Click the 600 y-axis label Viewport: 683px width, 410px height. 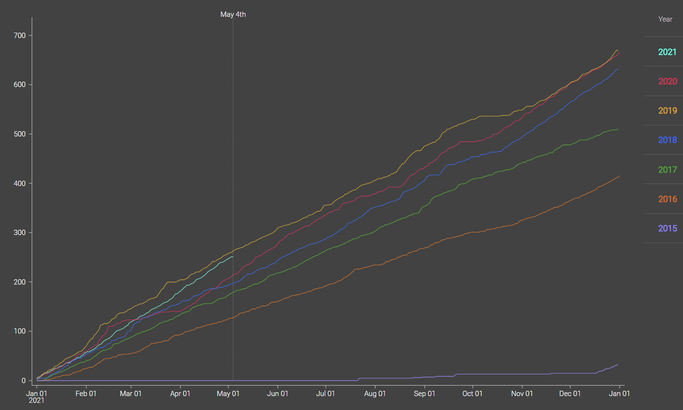tap(20, 85)
